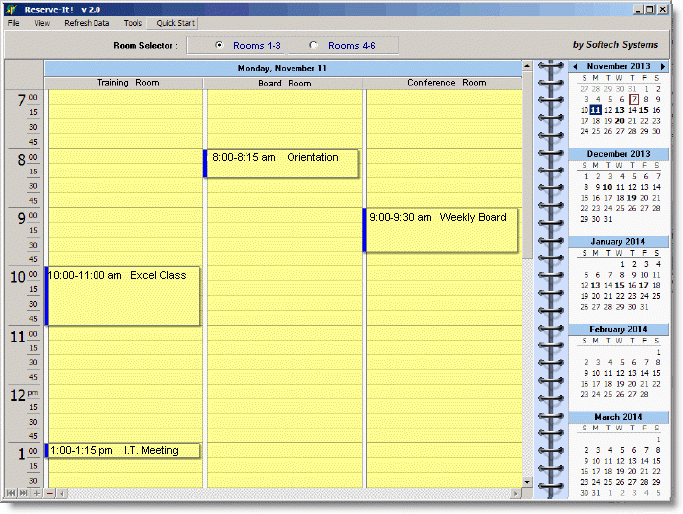683x514 pixels.
Task: Select January 25 in the calendar
Action: (x=656, y=296)
